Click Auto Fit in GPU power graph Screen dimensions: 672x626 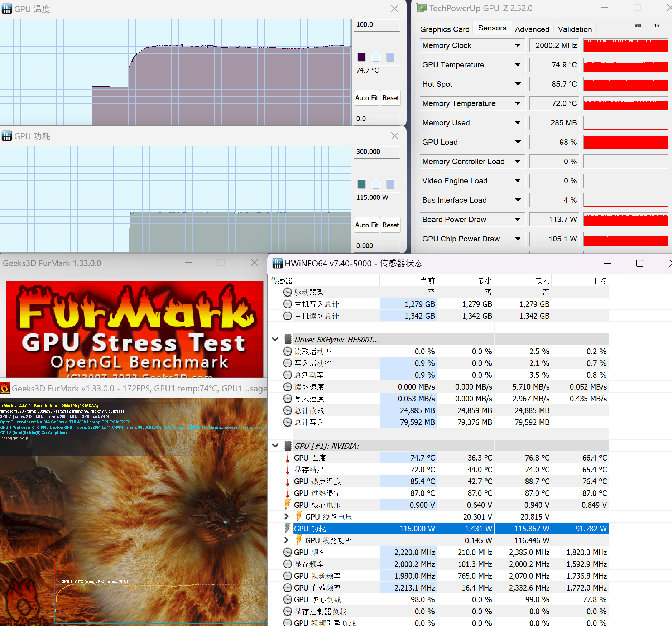pos(367,225)
